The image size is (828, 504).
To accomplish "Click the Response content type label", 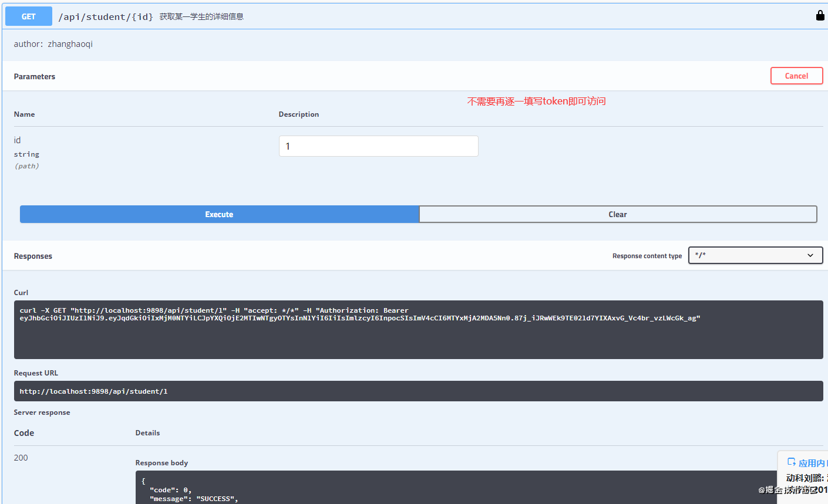I will click(647, 256).
